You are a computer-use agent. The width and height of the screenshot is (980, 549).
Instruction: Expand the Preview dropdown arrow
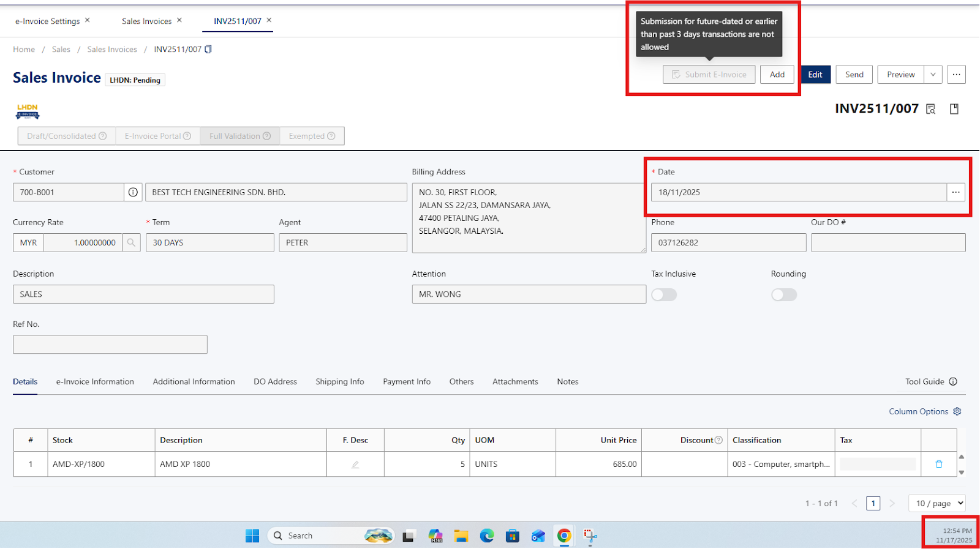point(933,75)
